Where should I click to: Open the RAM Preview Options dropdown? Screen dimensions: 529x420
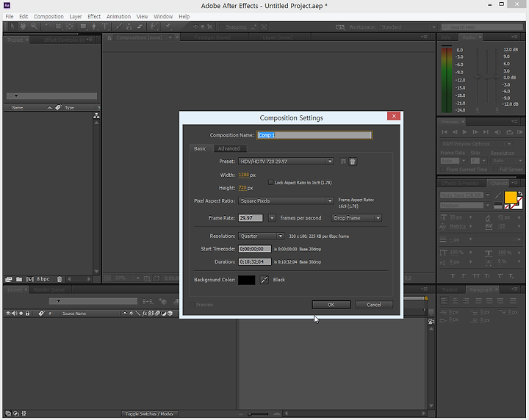click(476, 144)
